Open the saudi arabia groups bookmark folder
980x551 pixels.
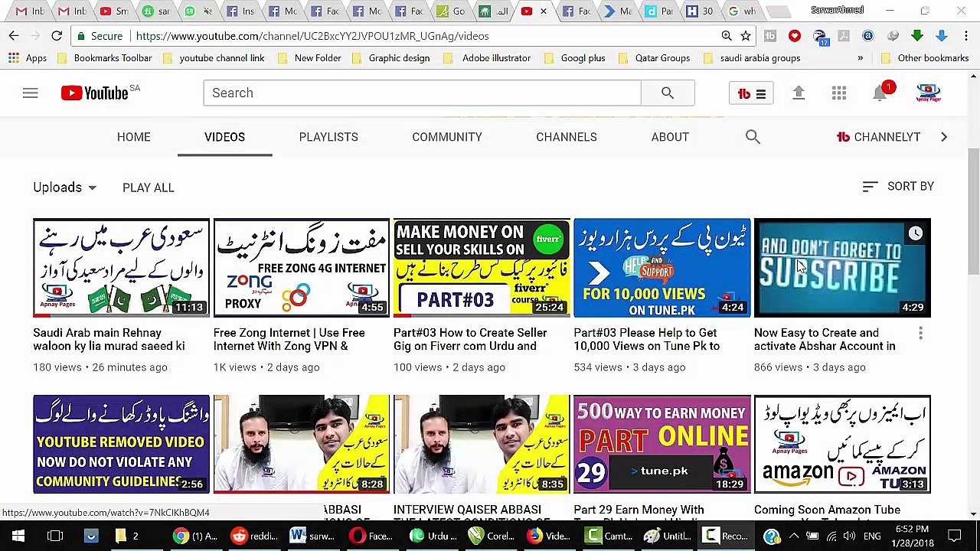click(x=751, y=58)
